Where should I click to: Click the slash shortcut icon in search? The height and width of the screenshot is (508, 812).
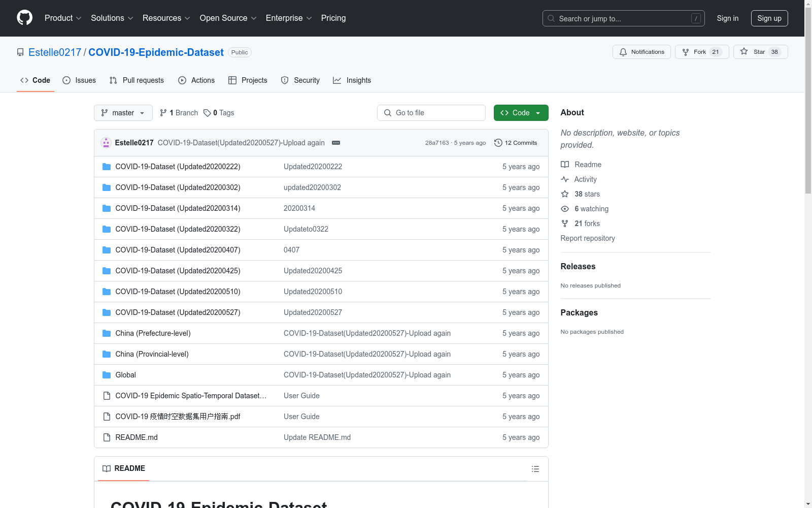[696, 18]
